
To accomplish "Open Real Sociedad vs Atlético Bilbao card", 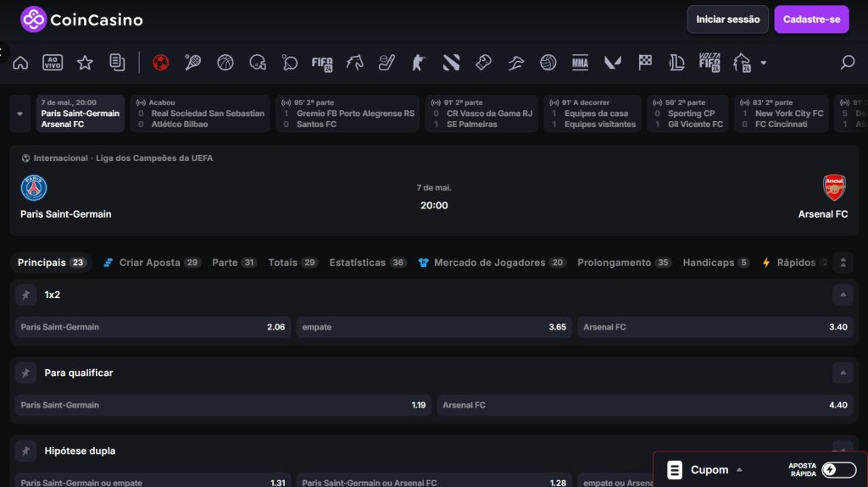I will point(200,113).
